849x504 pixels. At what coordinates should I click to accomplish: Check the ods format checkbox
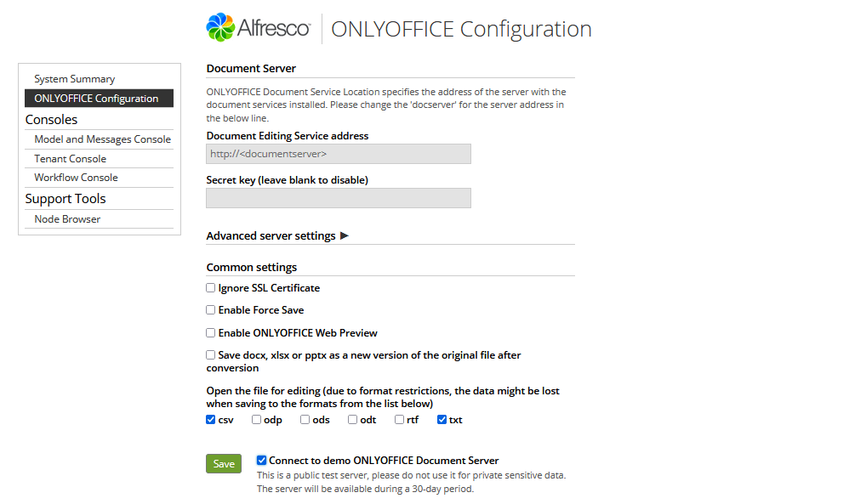(x=305, y=420)
